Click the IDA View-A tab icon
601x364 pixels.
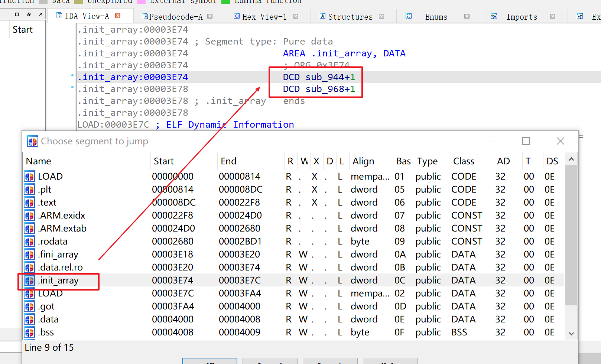(x=59, y=15)
